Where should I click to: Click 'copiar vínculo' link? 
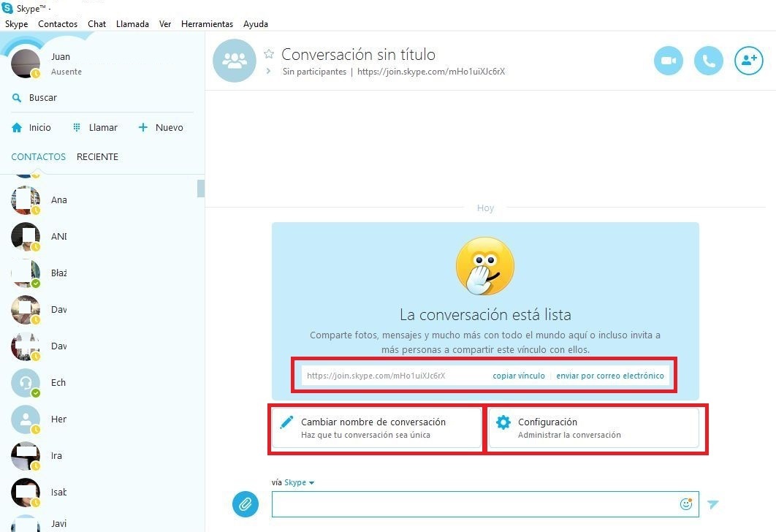coord(519,376)
